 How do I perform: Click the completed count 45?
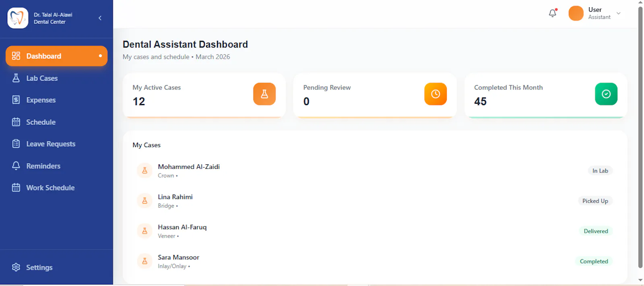click(x=480, y=102)
